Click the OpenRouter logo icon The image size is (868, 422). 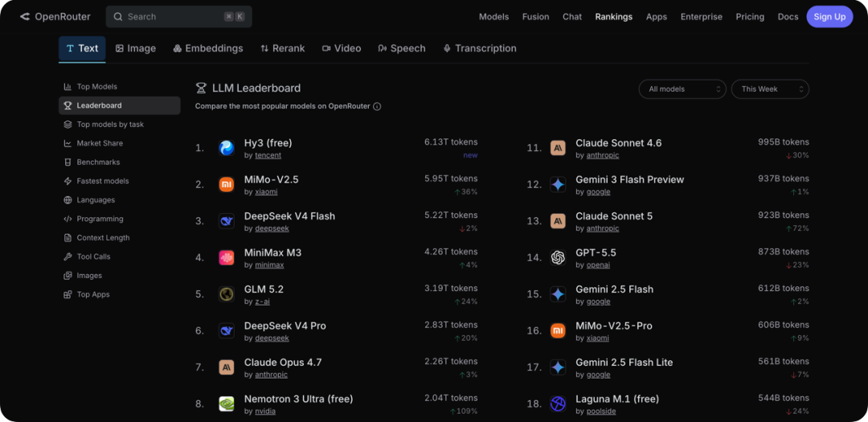coord(25,17)
